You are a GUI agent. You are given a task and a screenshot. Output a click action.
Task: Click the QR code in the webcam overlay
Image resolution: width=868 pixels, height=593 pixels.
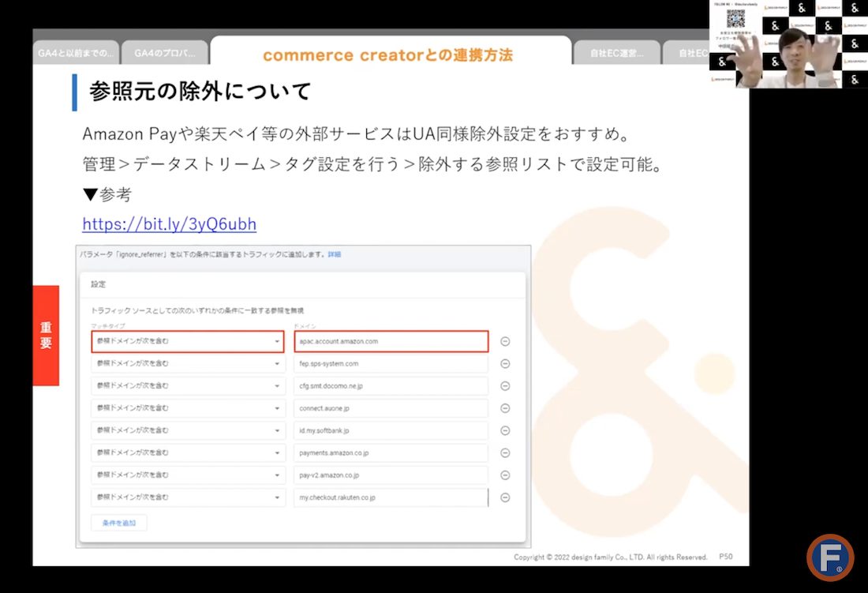click(735, 18)
